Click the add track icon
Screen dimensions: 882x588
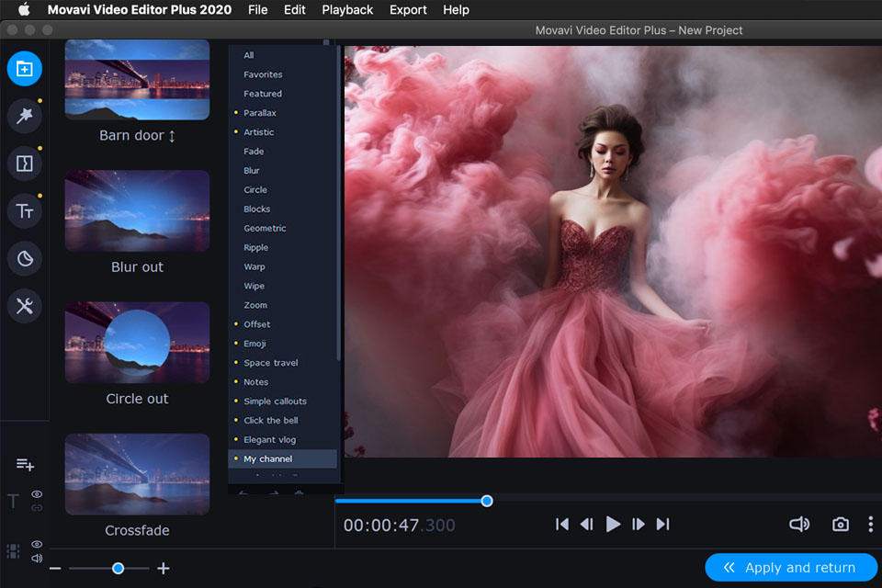[x=25, y=464]
